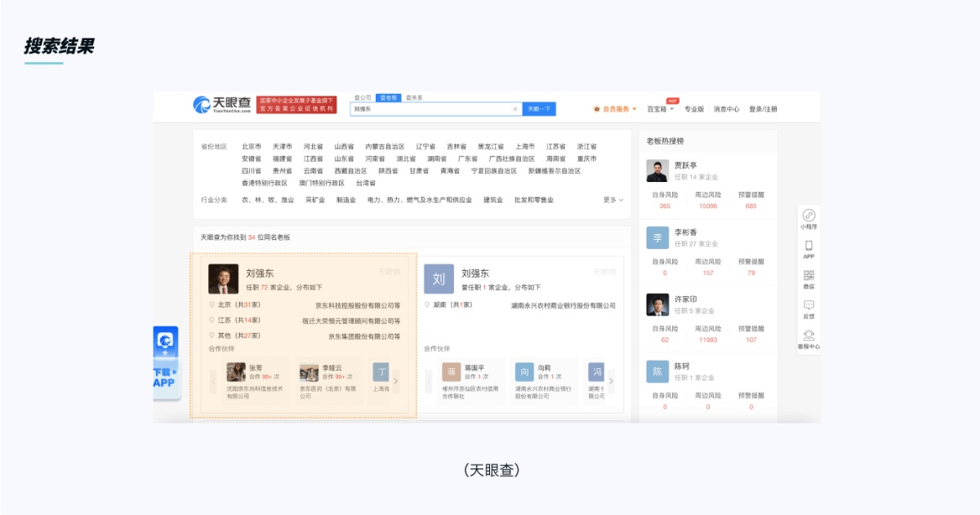Show next partners in first 刘强东 card

coord(396,380)
